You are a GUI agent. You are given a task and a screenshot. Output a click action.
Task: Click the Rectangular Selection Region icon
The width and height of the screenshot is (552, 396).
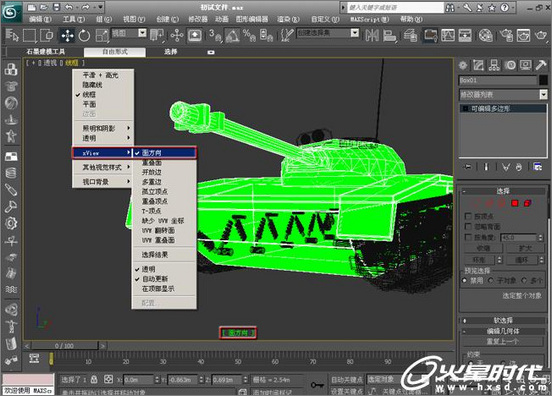tap(29, 36)
